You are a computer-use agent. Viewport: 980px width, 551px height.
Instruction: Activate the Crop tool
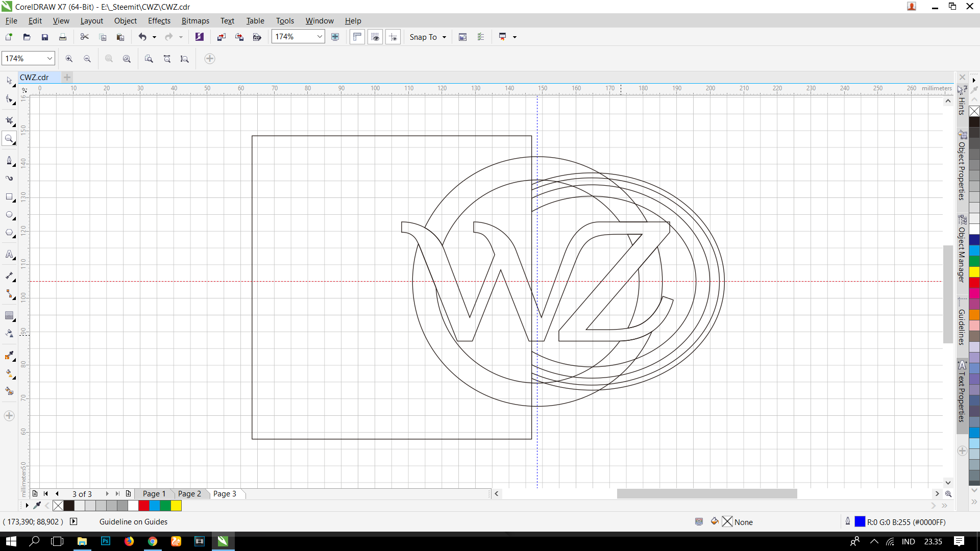tap(9, 120)
